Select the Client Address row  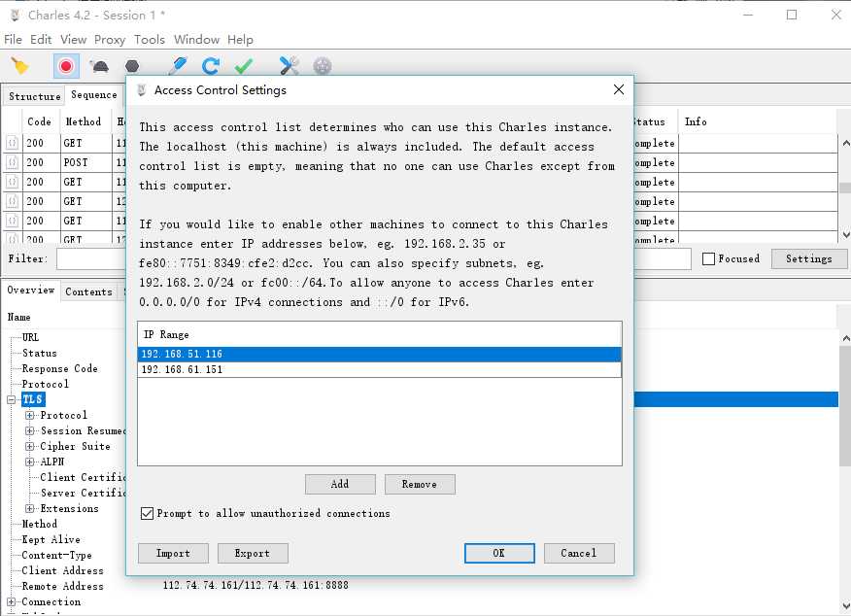pos(62,571)
